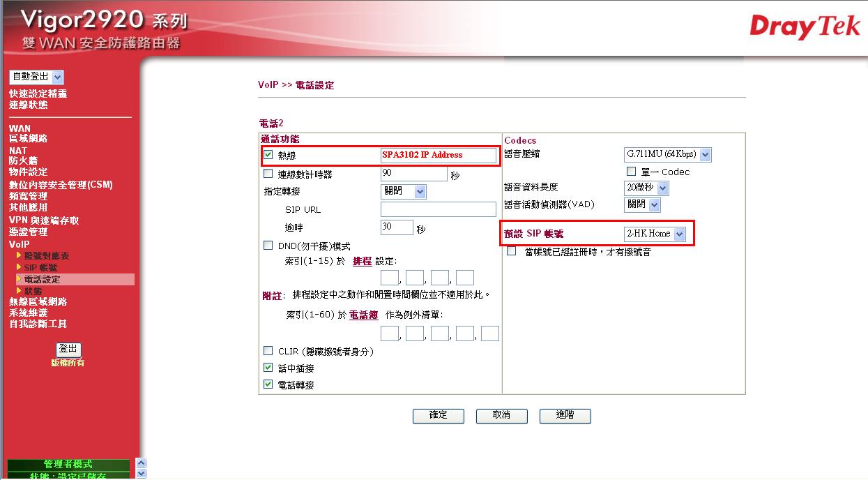Open the 其他應用 applications menu
Image resolution: width=868 pixels, height=480 pixels.
(29, 207)
